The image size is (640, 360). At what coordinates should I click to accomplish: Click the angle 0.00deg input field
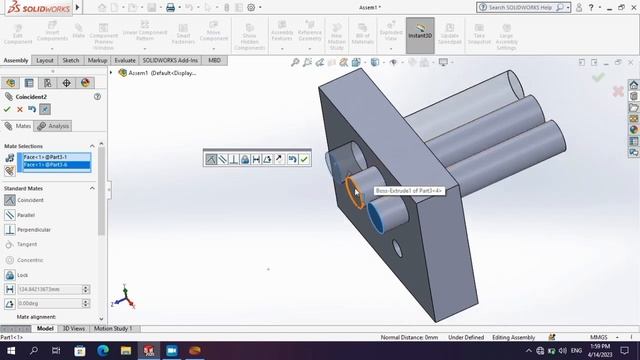(49, 303)
